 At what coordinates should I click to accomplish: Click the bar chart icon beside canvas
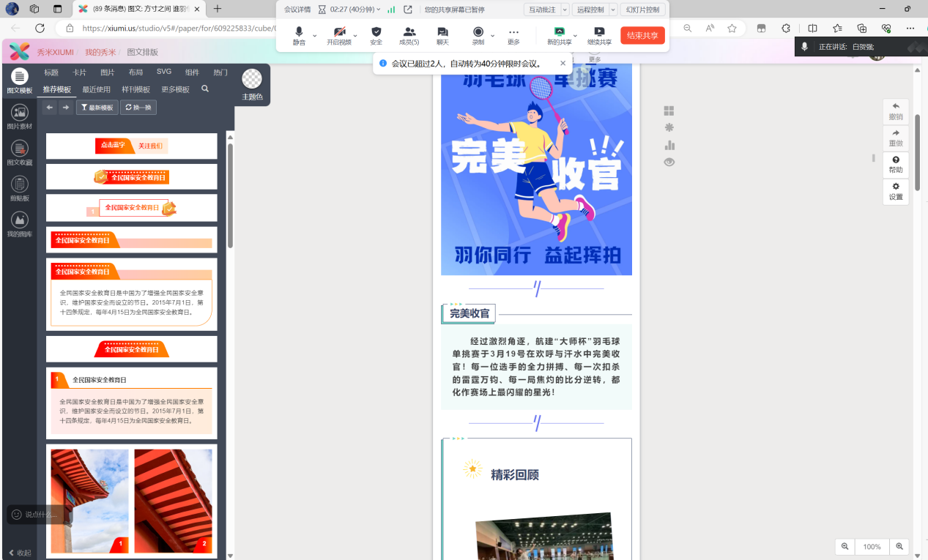(x=669, y=145)
